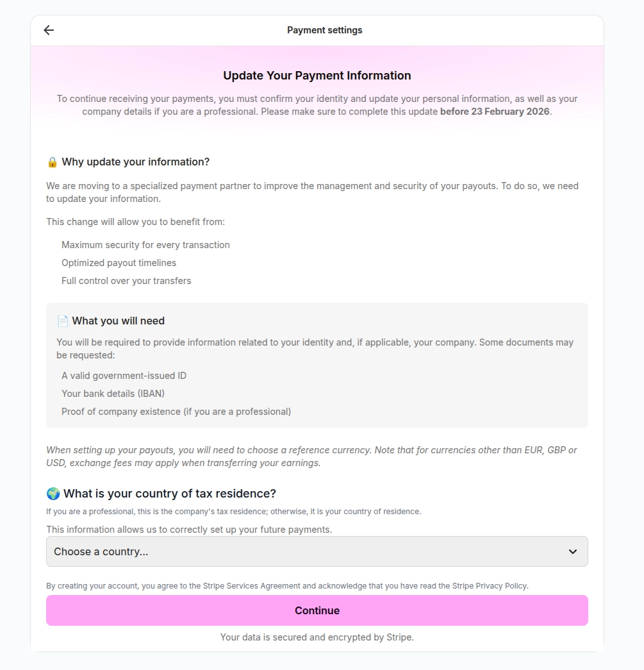
Task: Click the data secured by Stripe notice
Action: click(317, 637)
